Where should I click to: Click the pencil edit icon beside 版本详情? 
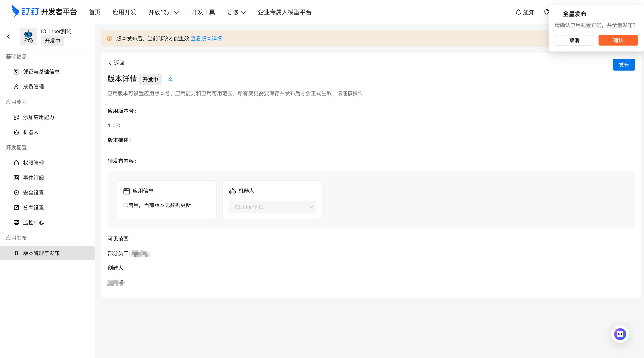click(171, 79)
